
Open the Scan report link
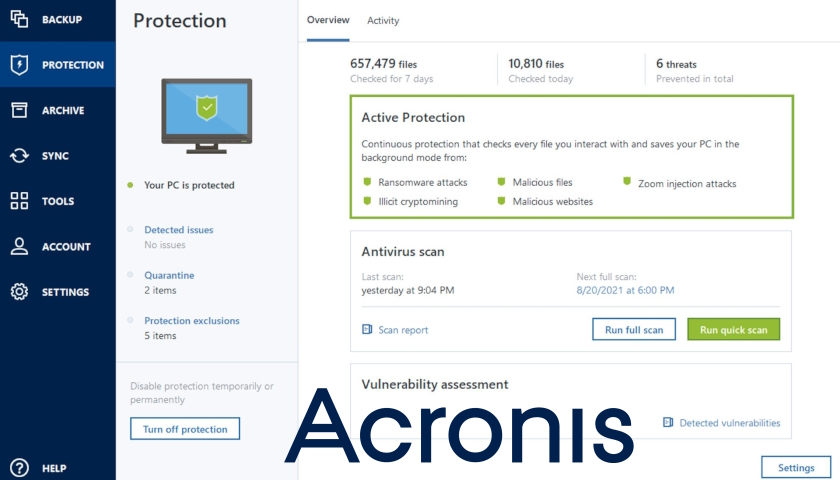click(x=403, y=329)
